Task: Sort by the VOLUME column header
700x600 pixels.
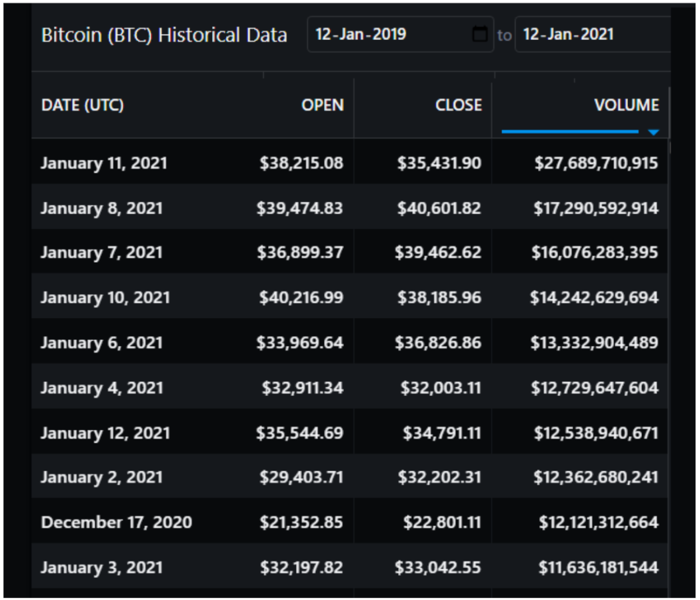Action: (x=627, y=105)
